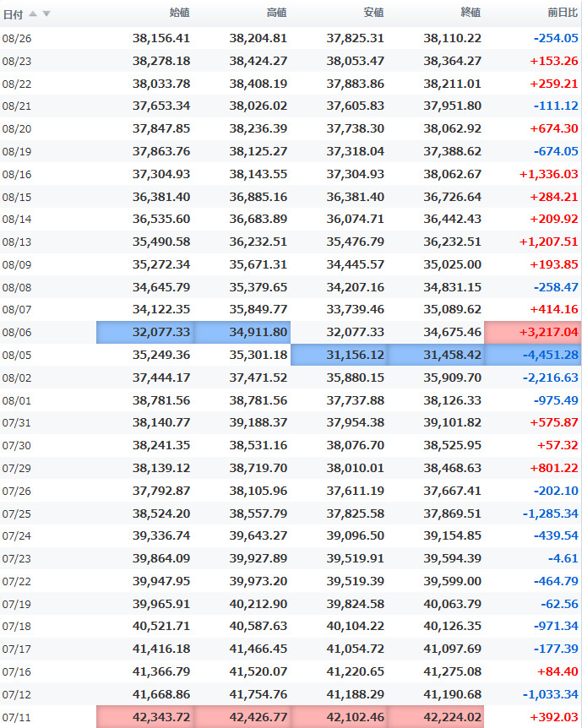The height and width of the screenshot is (728, 582).
Task: Click the 始値 column header
Action: (x=179, y=13)
